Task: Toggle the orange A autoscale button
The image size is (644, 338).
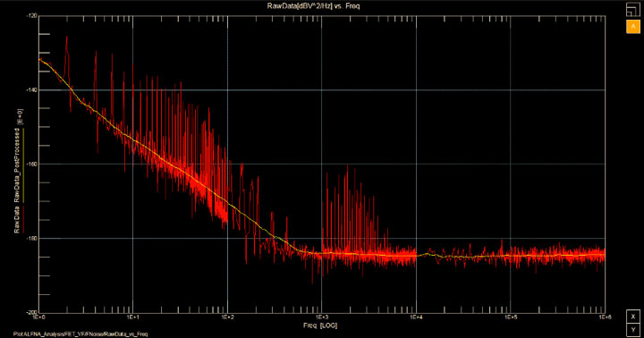Action: pyautogui.click(x=633, y=27)
